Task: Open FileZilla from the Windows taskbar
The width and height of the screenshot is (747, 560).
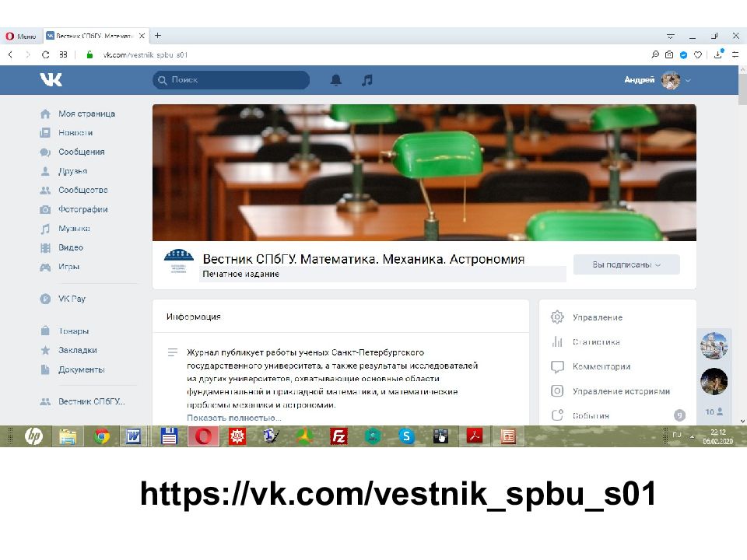Action: [338, 436]
